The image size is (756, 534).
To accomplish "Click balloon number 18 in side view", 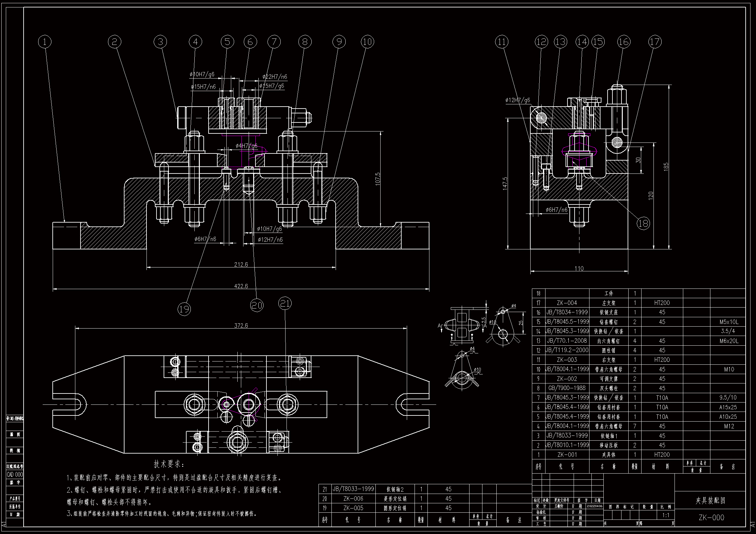I will pyautogui.click(x=643, y=224).
